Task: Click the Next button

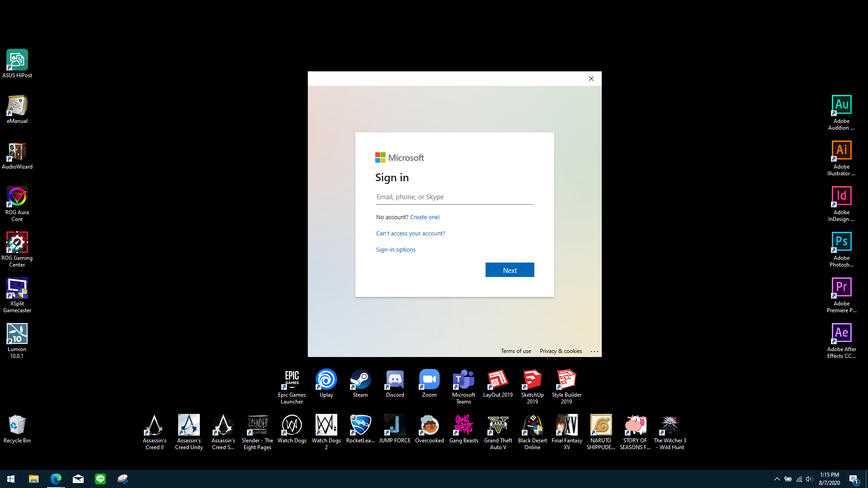Action: 509,270
